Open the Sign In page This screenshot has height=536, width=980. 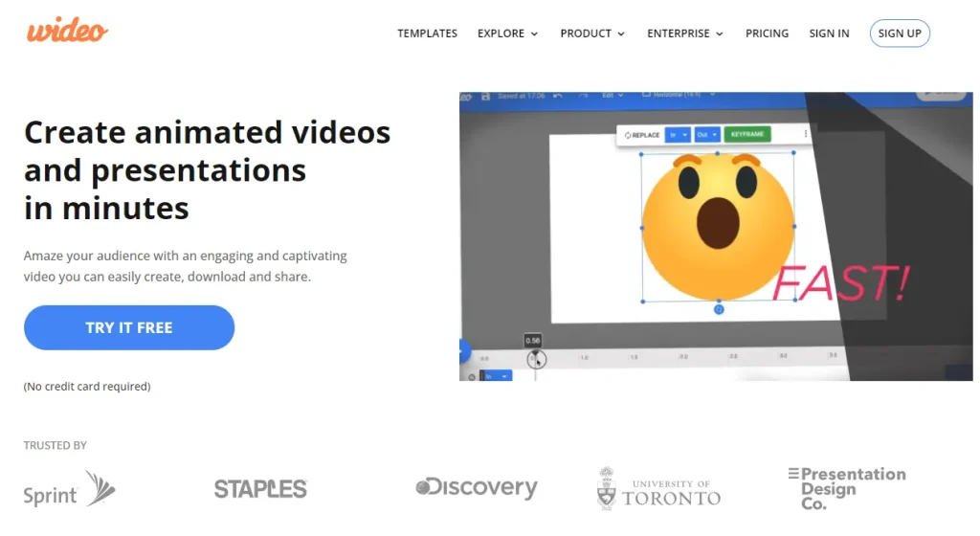829,33
